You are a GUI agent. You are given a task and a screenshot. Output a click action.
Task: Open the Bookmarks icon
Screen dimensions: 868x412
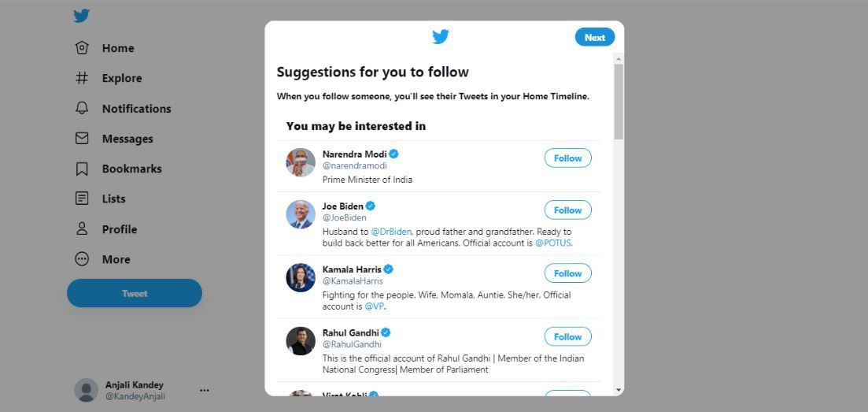(82, 169)
